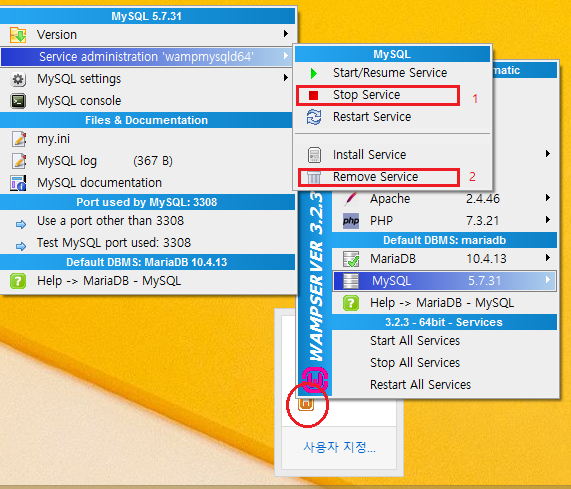Screen dimensions: 571x489
Task: Choose Stop Service
Action: [x=393, y=95]
